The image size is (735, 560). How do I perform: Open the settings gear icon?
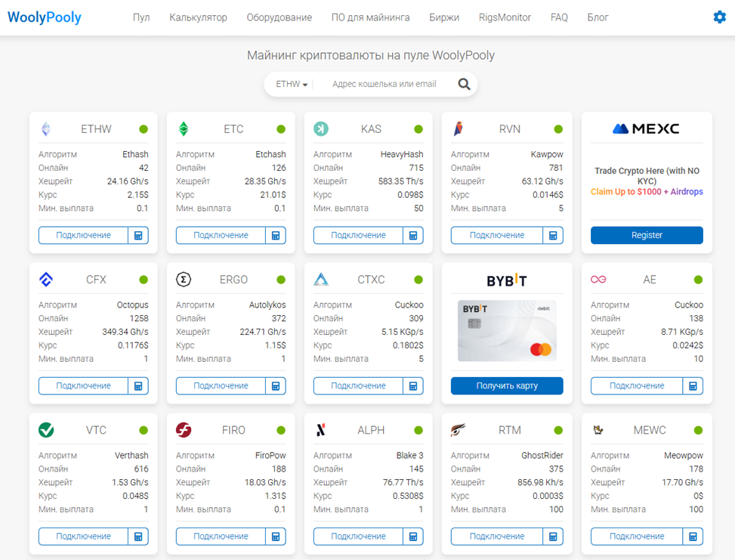(720, 17)
